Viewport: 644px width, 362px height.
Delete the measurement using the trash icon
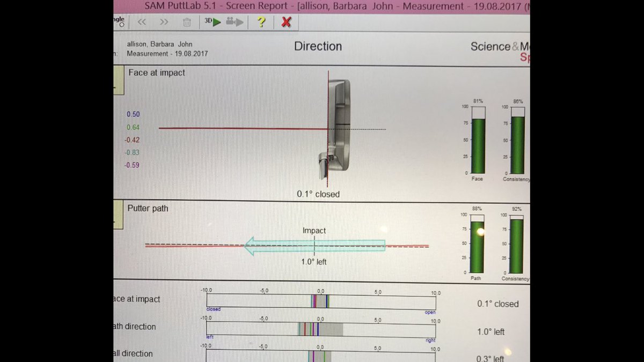point(187,22)
